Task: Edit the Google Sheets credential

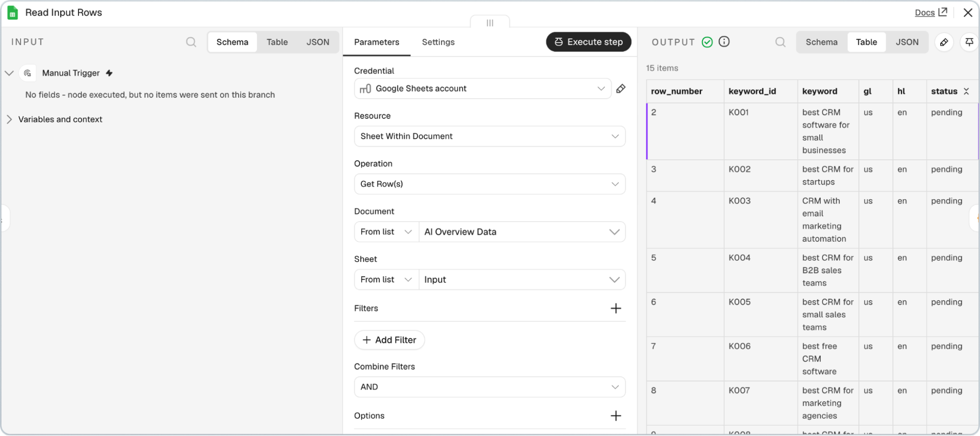Action: pyautogui.click(x=621, y=89)
